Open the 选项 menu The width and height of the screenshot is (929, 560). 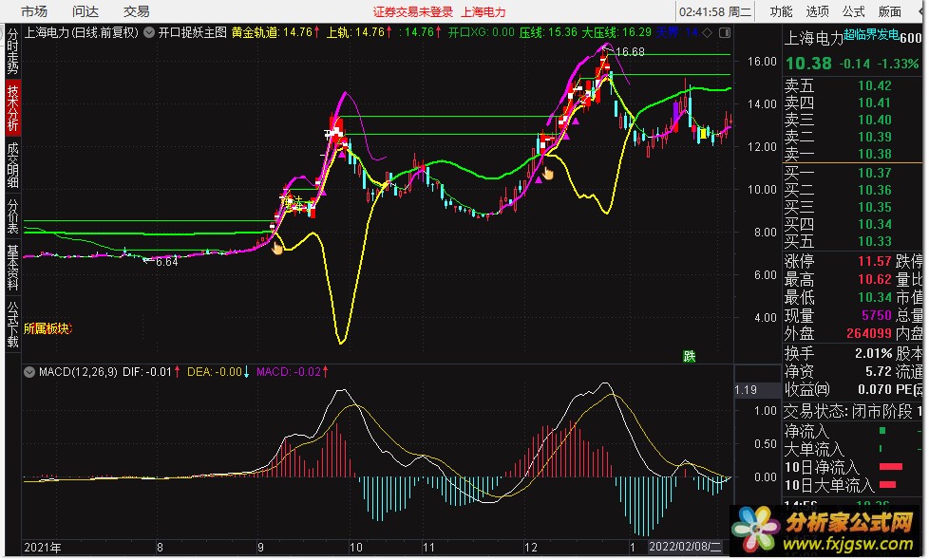pyautogui.click(x=817, y=11)
